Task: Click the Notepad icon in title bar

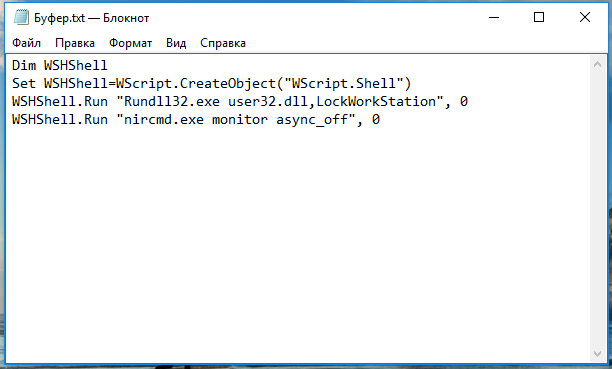Action: 21,18
